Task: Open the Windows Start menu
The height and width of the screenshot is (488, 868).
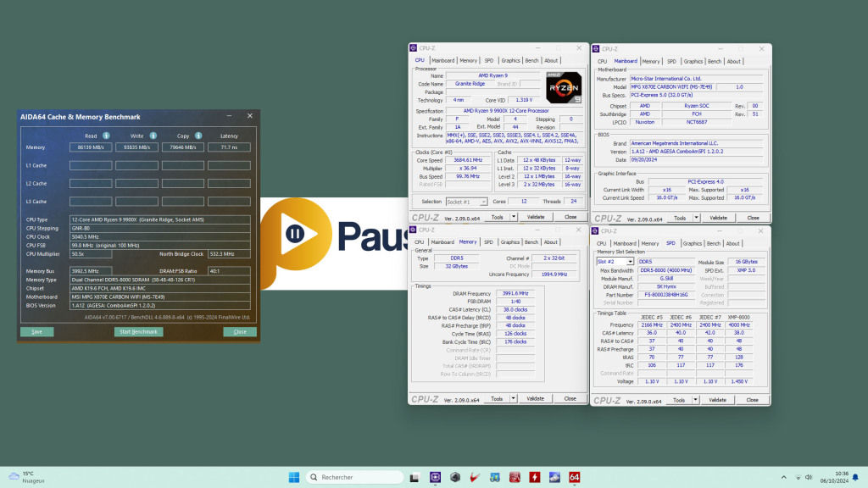Action: 292,477
